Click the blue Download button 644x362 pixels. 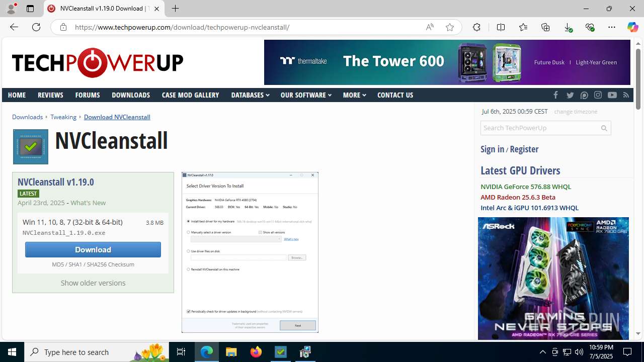click(93, 250)
